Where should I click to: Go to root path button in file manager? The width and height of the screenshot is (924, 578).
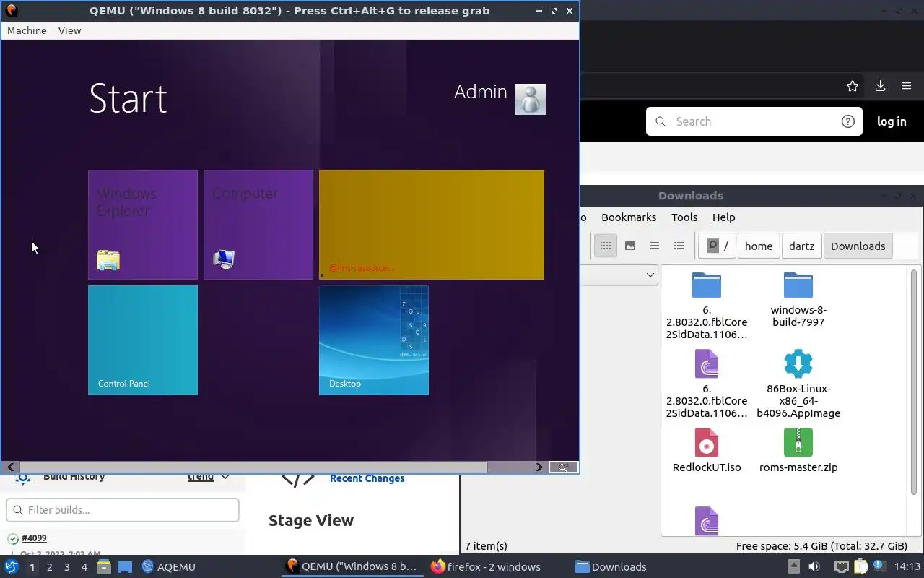(717, 246)
